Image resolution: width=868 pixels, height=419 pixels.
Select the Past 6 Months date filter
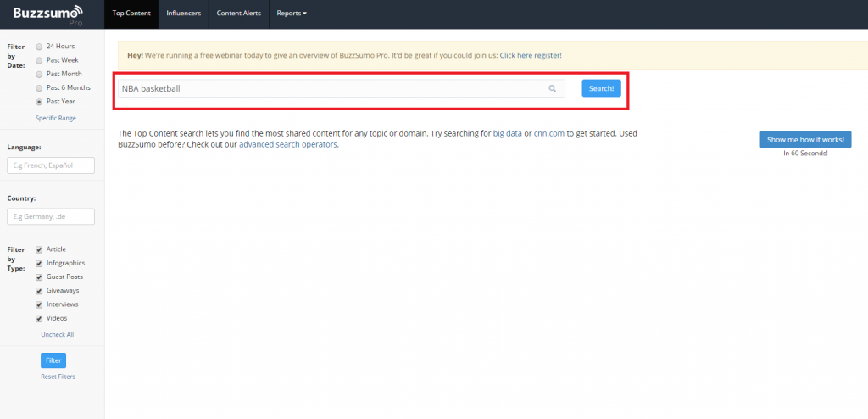pos(39,88)
